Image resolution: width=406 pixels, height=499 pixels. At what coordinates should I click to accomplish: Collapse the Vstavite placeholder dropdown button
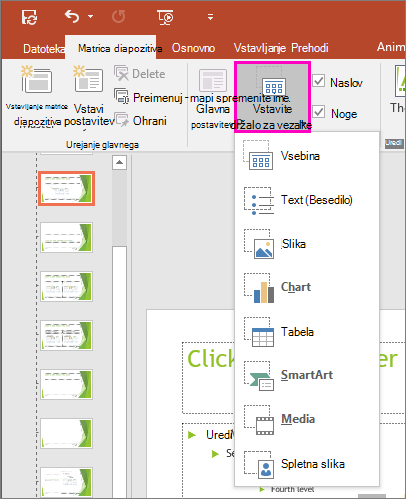coord(273,97)
